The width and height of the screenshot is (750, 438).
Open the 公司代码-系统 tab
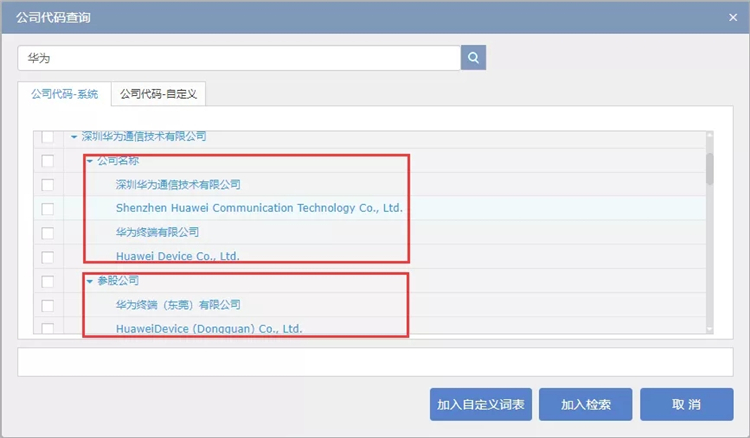click(x=65, y=94)
